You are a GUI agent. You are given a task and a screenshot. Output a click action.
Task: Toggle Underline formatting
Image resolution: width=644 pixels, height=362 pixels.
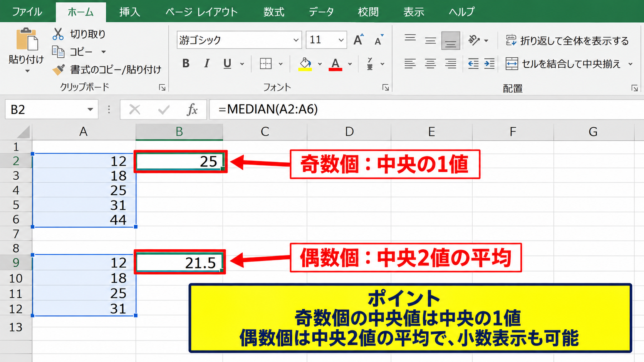tap(227, 63)
